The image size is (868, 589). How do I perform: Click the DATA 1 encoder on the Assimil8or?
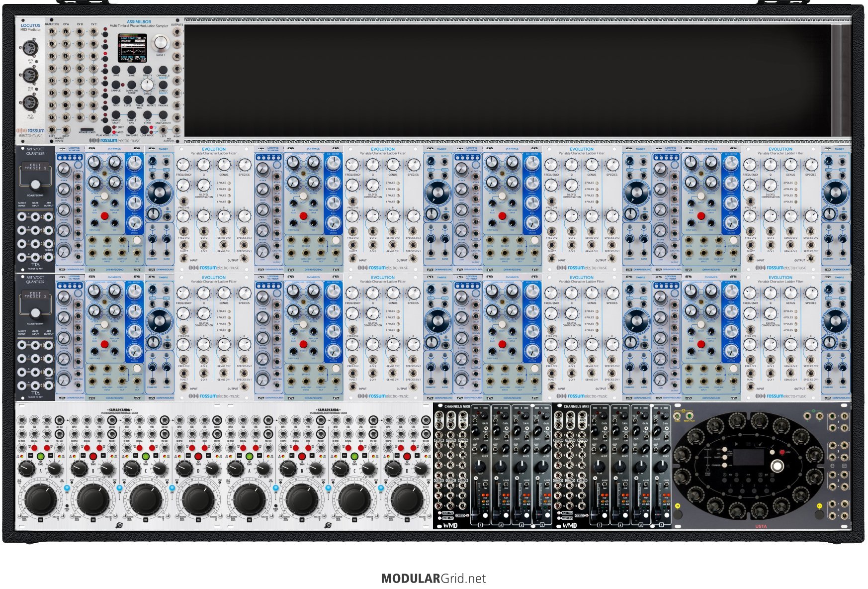click(x=161, y=44)
